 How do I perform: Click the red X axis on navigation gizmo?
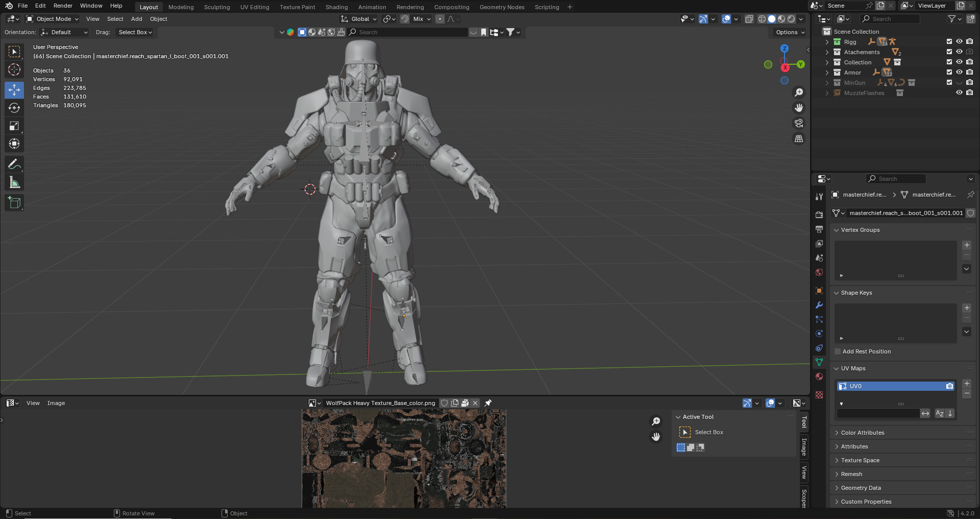coord(785,67)
